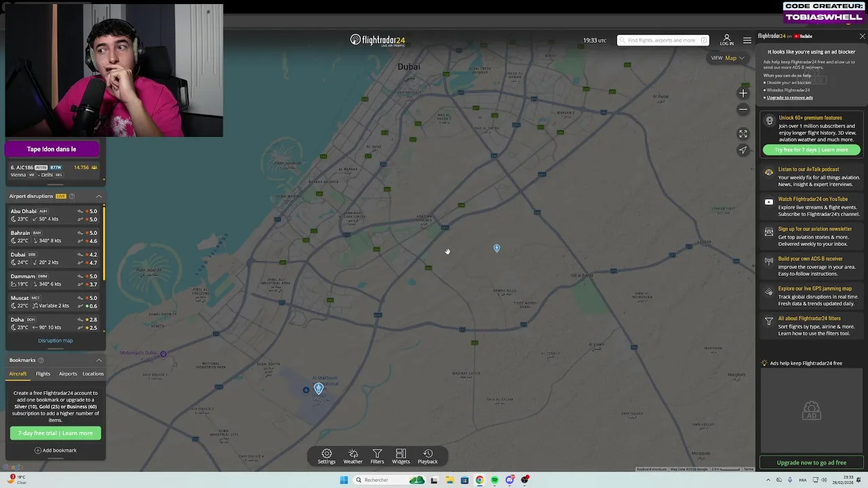
Task: Select the Doha DOH disruption row
Action: click(54, 324)
